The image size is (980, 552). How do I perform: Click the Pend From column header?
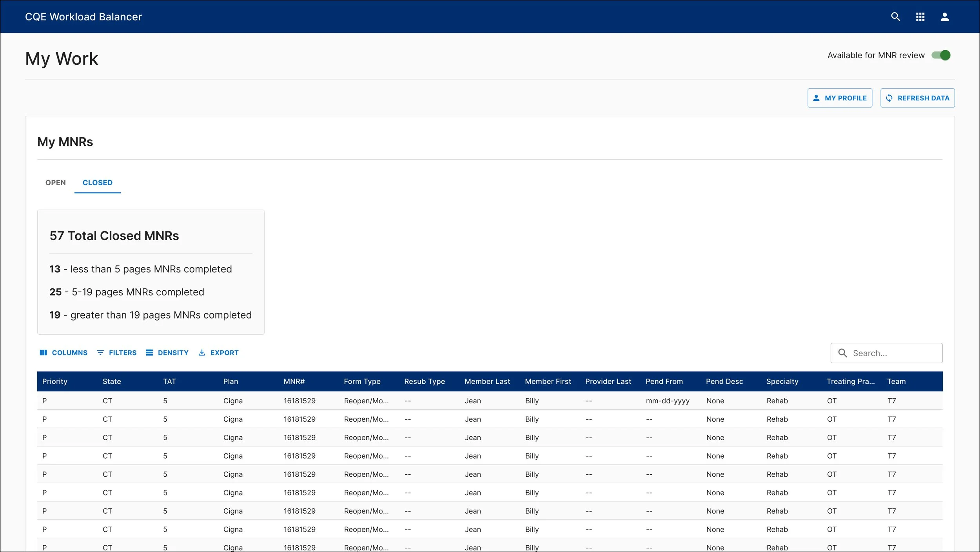click(664, 381)
